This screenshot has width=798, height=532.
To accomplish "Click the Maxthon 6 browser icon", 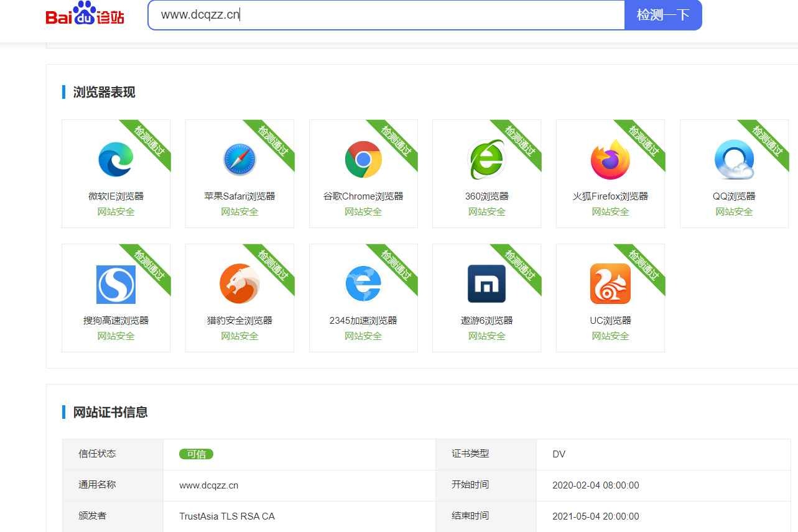I will click(486, 284).
